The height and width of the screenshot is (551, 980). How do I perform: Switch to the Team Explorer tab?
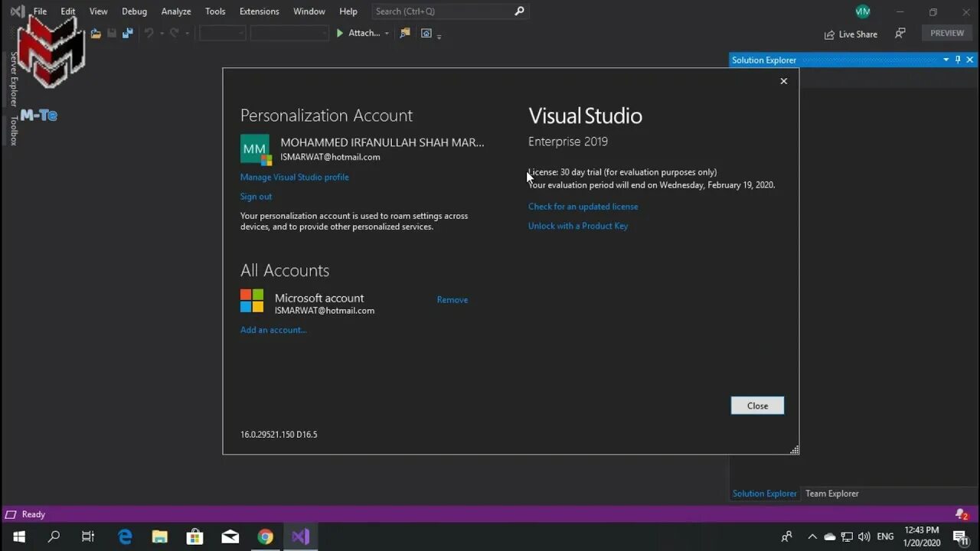pyautogui.click(x=832, y=494)
